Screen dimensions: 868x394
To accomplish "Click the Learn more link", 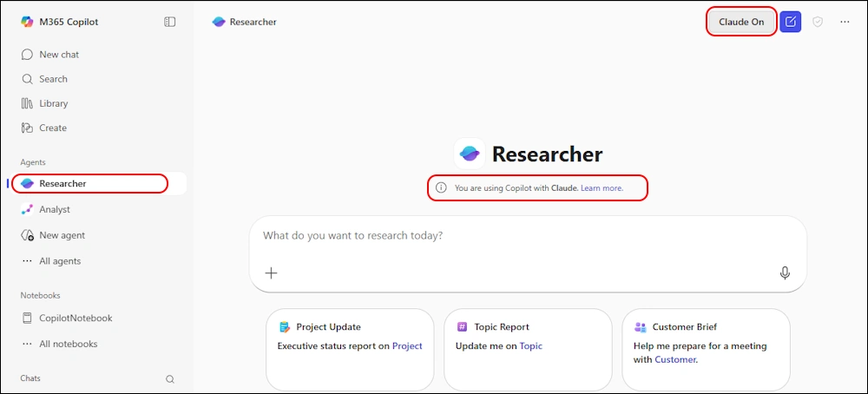I will pos(602,188).
